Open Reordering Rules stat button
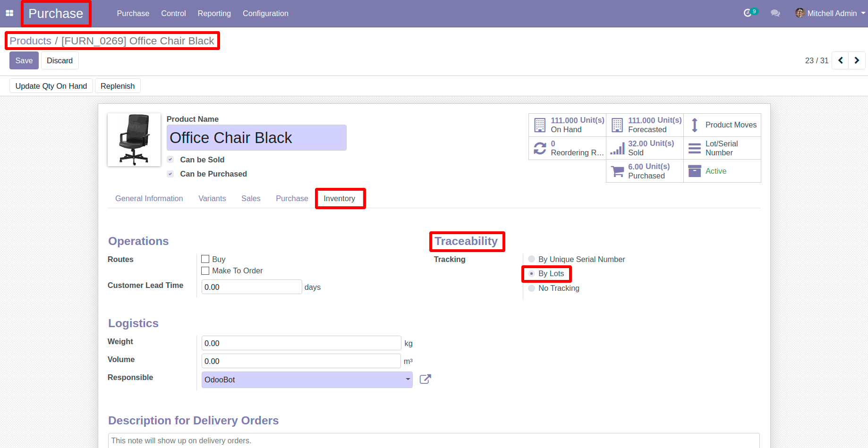This screenshot has width=868, height=448. point(567,148)
